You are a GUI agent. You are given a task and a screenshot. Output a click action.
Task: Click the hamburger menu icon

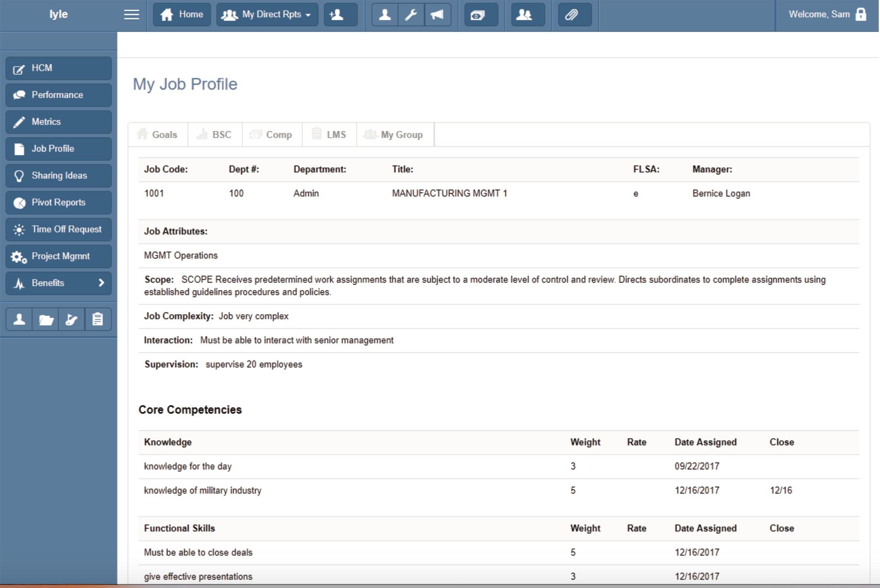[x=131, y=15]
